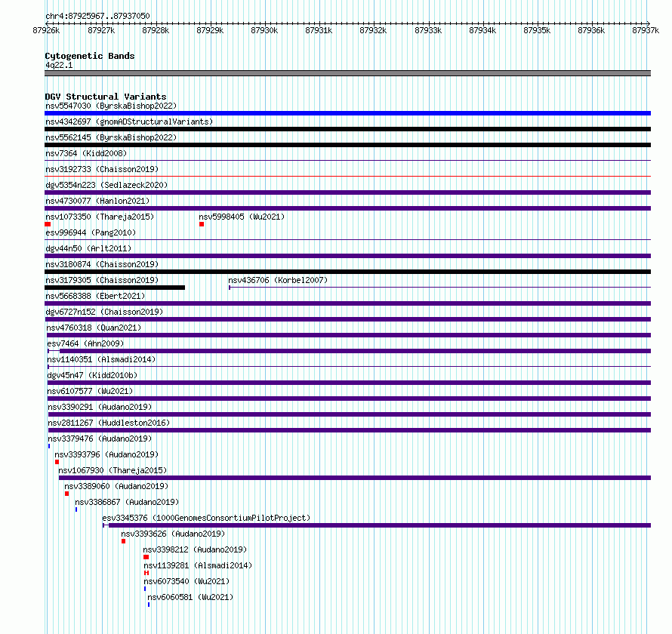Viewport: 672px width, 634px height.
Task: Click the nsv3180874 (Chaisson2019) label
Action: (102, 264)
